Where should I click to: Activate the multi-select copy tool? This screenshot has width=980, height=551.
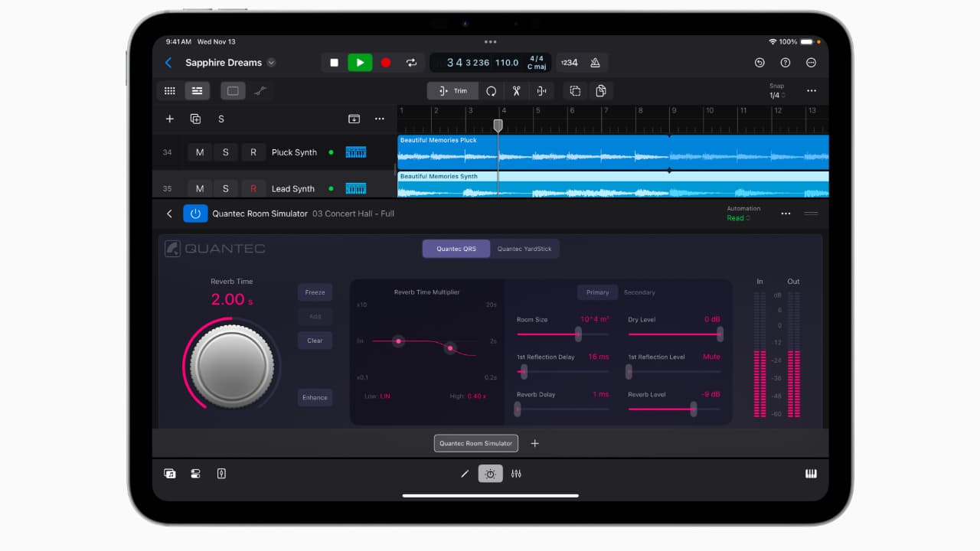coord(575,91)
